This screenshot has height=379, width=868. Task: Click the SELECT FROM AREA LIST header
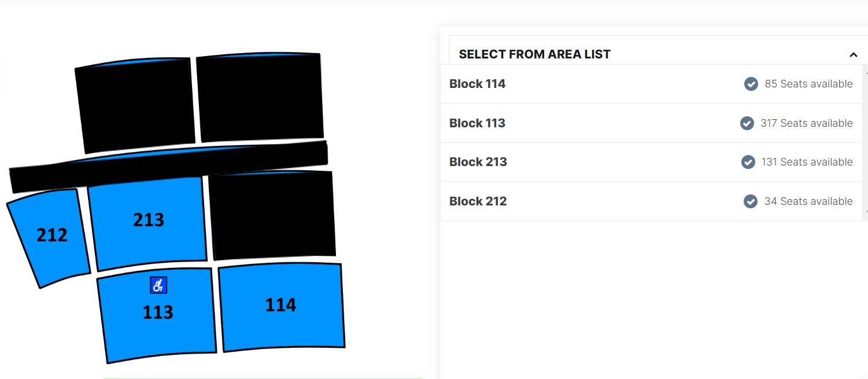534,54
